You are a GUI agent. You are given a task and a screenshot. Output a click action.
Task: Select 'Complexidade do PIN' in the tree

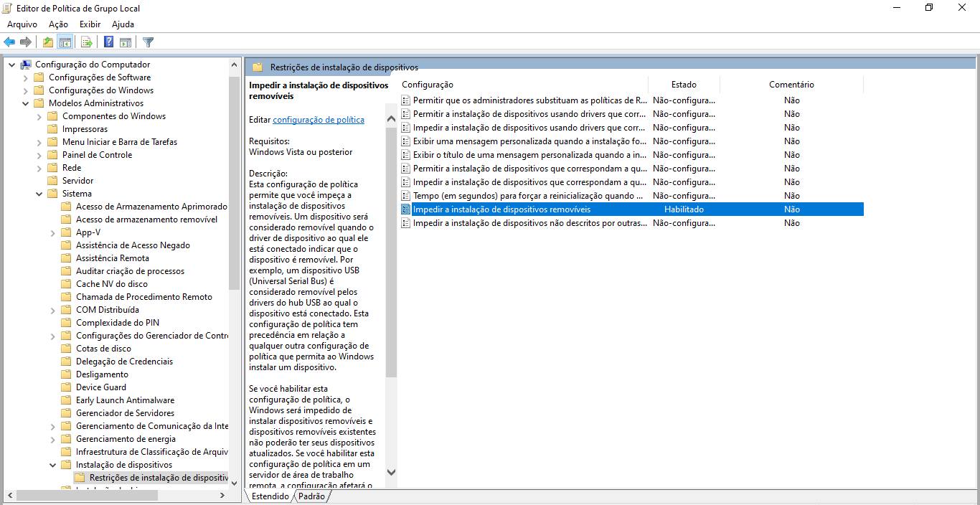point(118,323)
